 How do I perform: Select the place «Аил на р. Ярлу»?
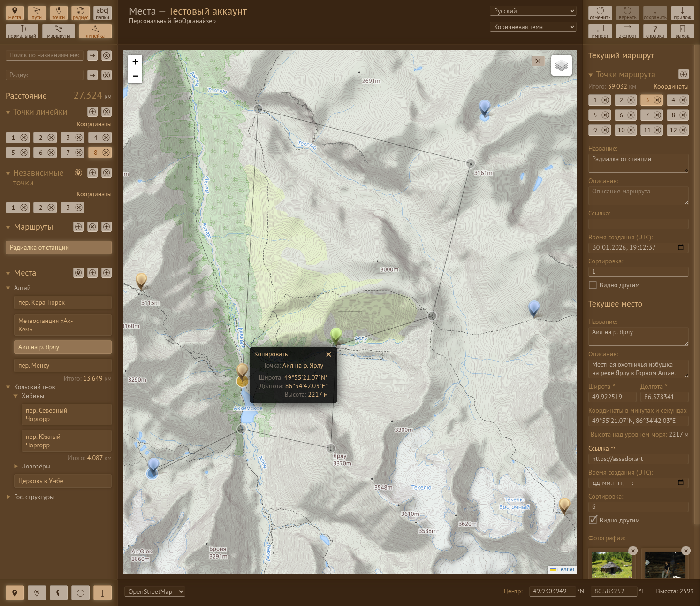coord(63,347)
